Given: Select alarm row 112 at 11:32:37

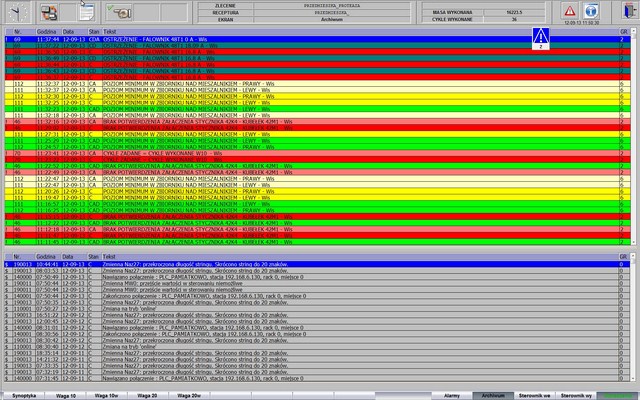Looking at the screenshot, I should coord(318,84).
